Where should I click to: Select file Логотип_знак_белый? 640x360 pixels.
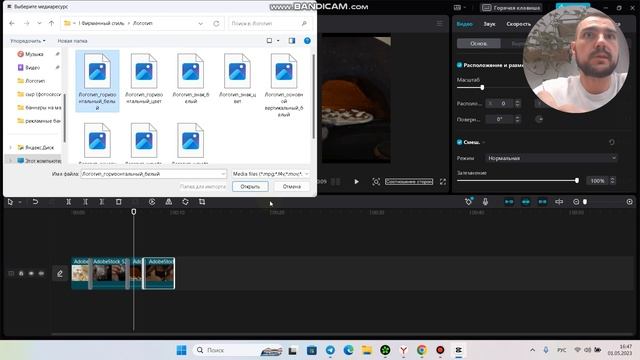tap(191, 79)
